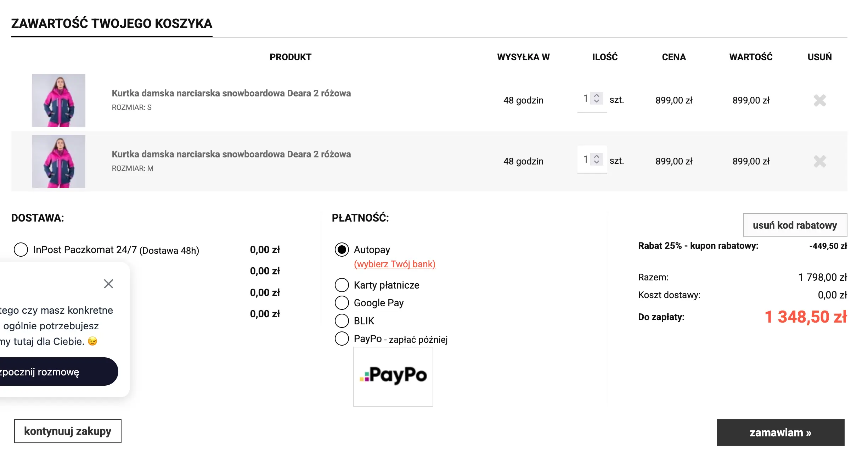Choose Google Pay payment option

(x=342, y=302)
